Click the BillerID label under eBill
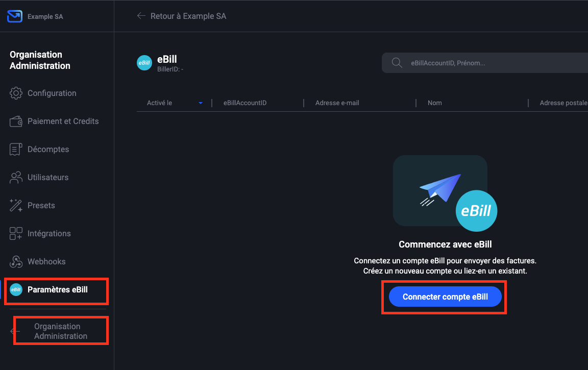This screenshot has width=588, height=370. [170, 69]
